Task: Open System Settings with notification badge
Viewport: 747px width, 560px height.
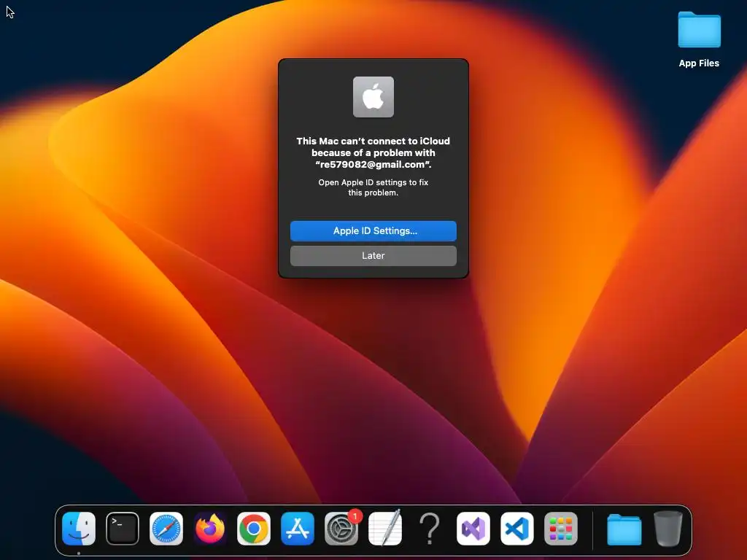Action: (x=341, y=529)
